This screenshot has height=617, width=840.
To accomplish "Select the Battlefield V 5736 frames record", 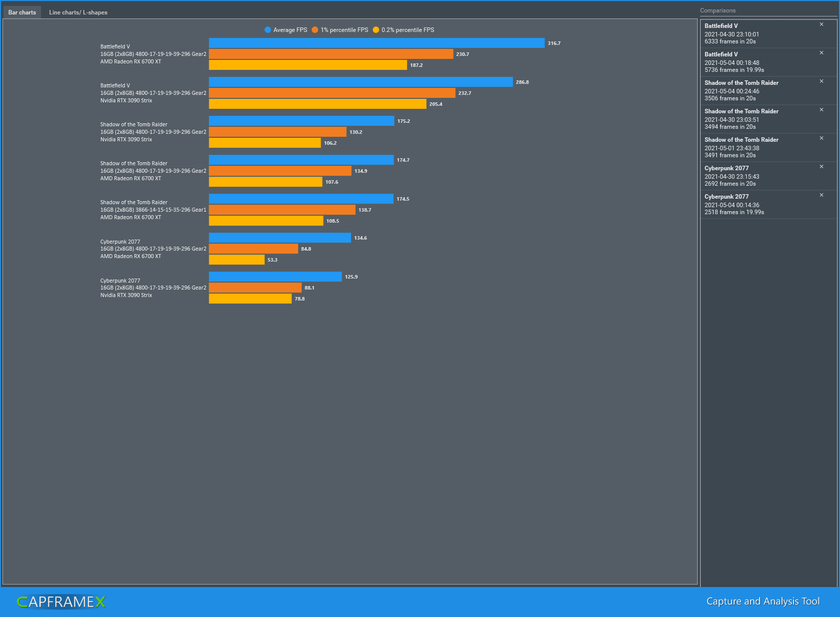I will click(x=768, y=62).
